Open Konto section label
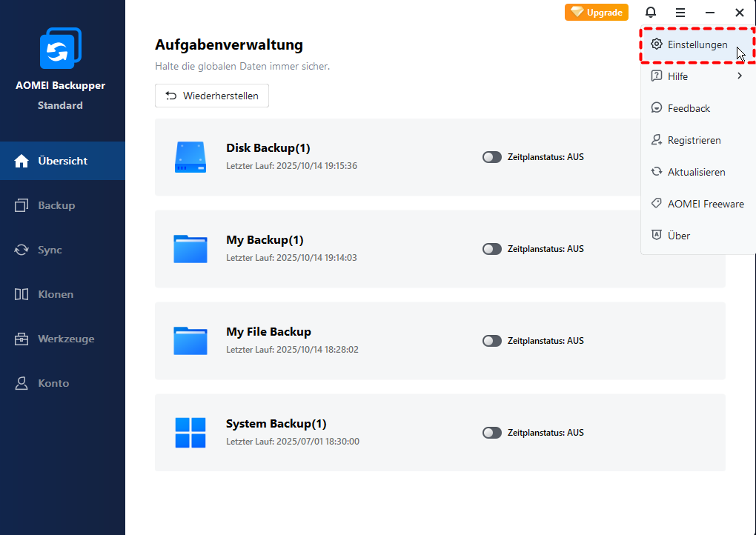The height and width of the screenshot is (535, 756). (x=53, y=383)
